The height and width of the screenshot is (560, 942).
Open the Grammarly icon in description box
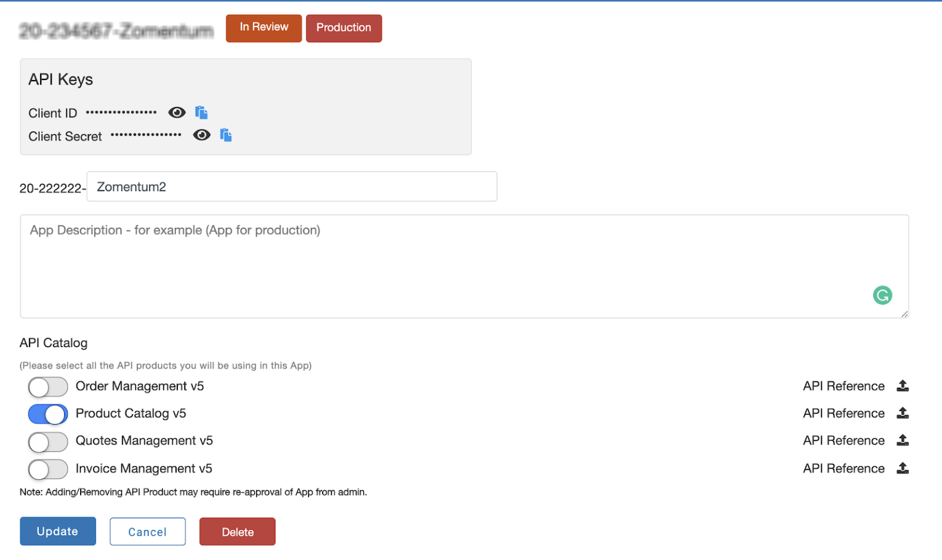882,295
